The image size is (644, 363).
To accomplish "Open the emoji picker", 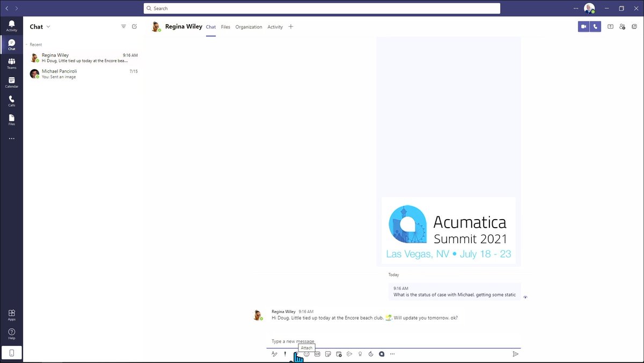I will 306,354.
